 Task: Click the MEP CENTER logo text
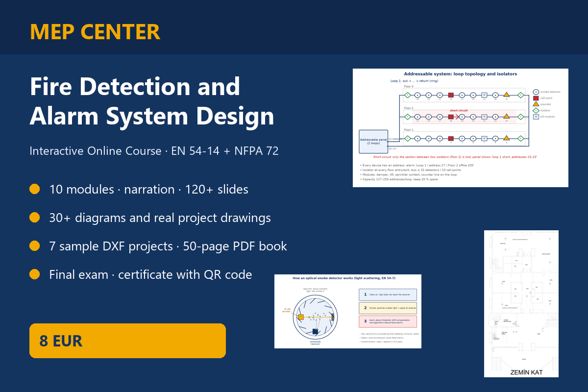pos(95,32)
